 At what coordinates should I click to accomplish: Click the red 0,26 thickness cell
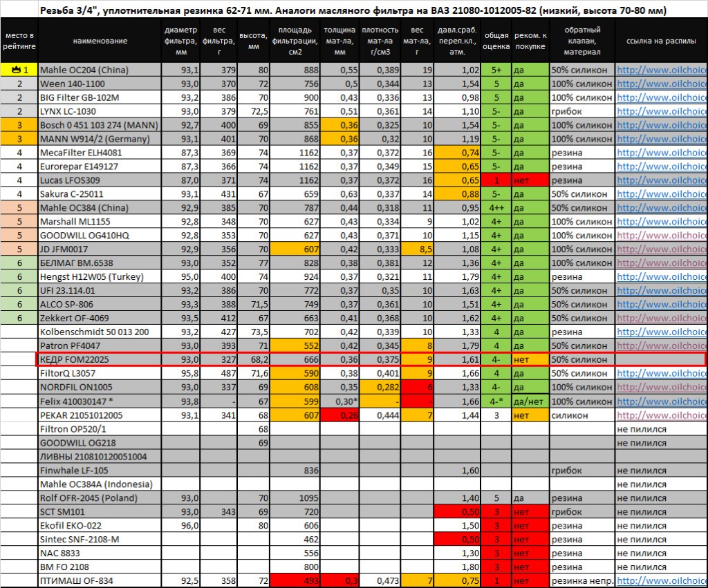(x=339, y=415)
